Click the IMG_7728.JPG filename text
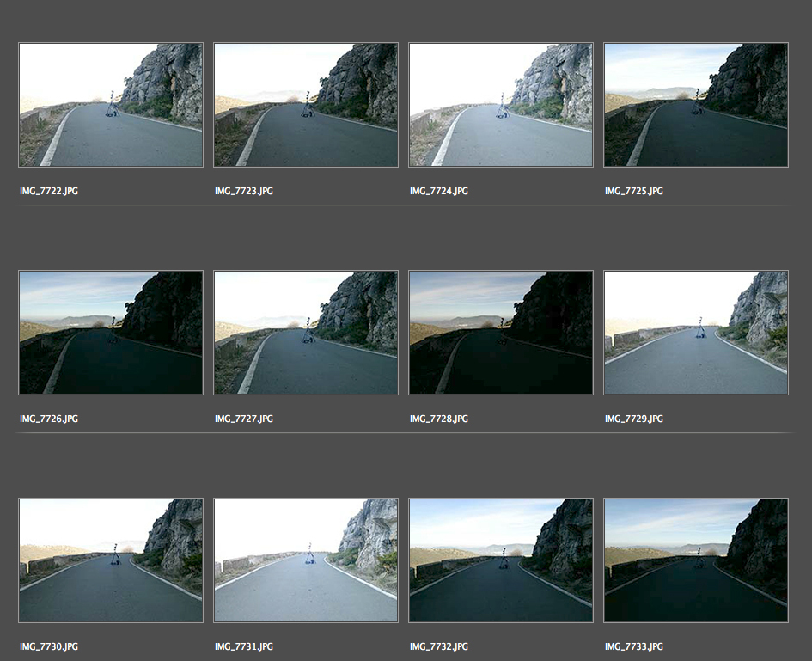The width and height of the screenshot is (812, 661). point(439,419)
